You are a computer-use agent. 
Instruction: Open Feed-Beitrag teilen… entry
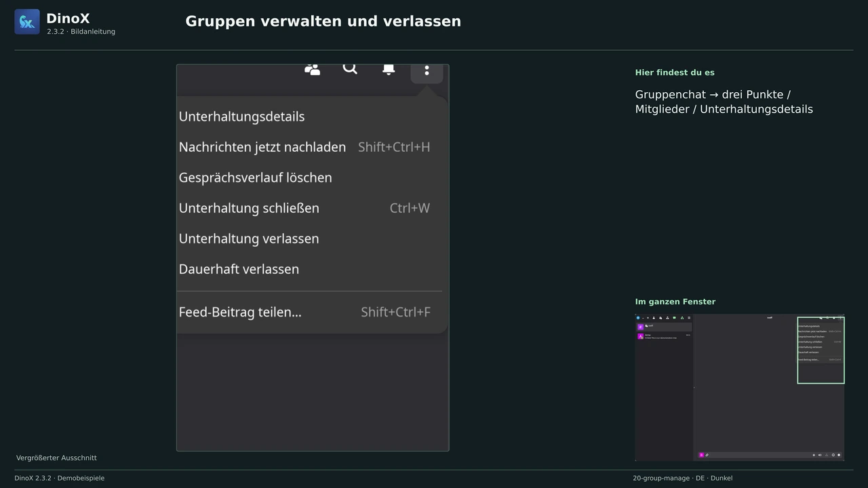(309, 312)
